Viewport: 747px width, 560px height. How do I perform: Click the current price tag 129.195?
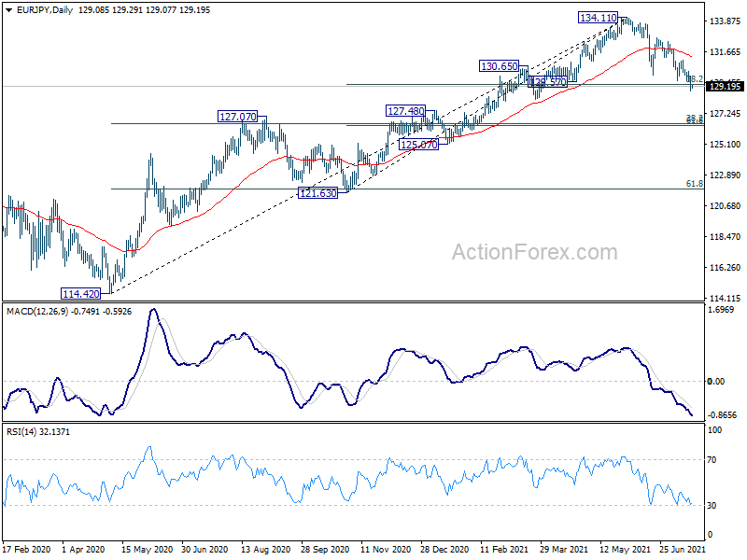726,86
